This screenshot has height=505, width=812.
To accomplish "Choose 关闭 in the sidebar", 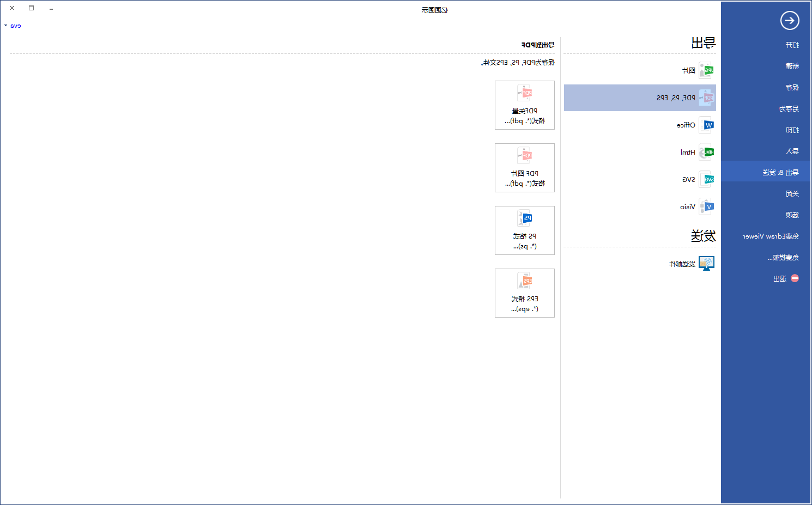I will click(792, 193).
